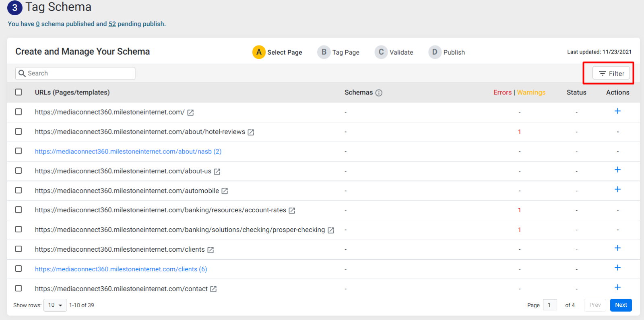644x320 pixels.
Task: Open clients URL external link icon
Action: tap(211, 250)
